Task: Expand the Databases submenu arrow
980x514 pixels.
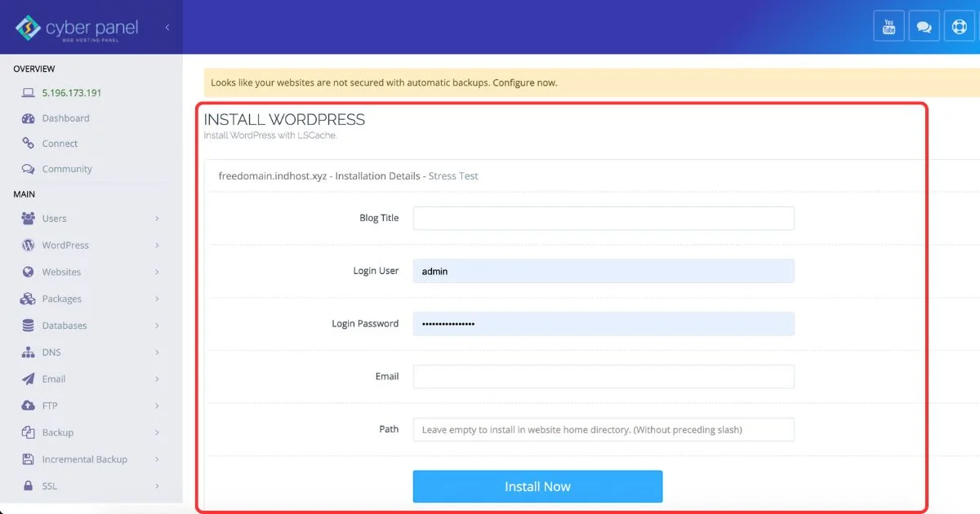Action: (x=157, y=326)
